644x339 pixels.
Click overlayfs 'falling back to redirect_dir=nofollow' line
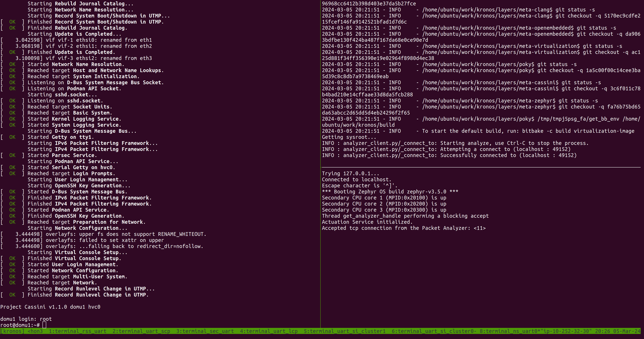pos(102,246)
